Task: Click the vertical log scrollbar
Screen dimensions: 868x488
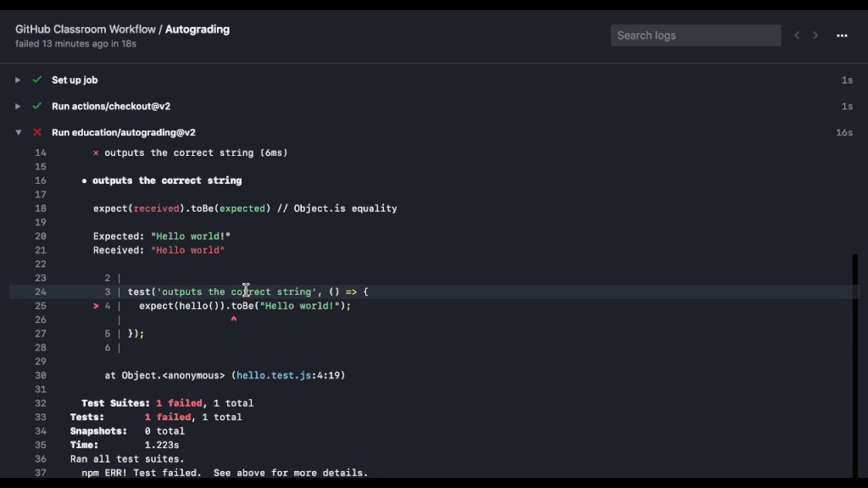Action: 855,364
